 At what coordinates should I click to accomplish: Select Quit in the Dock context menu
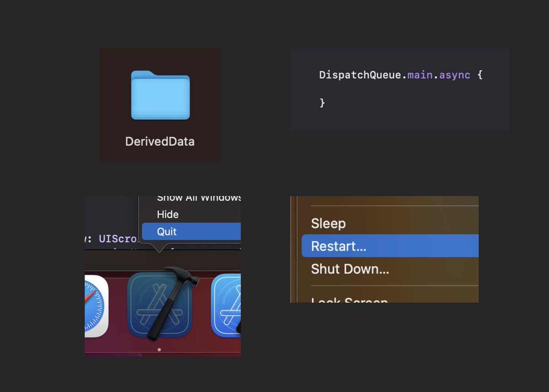[191, 231]
